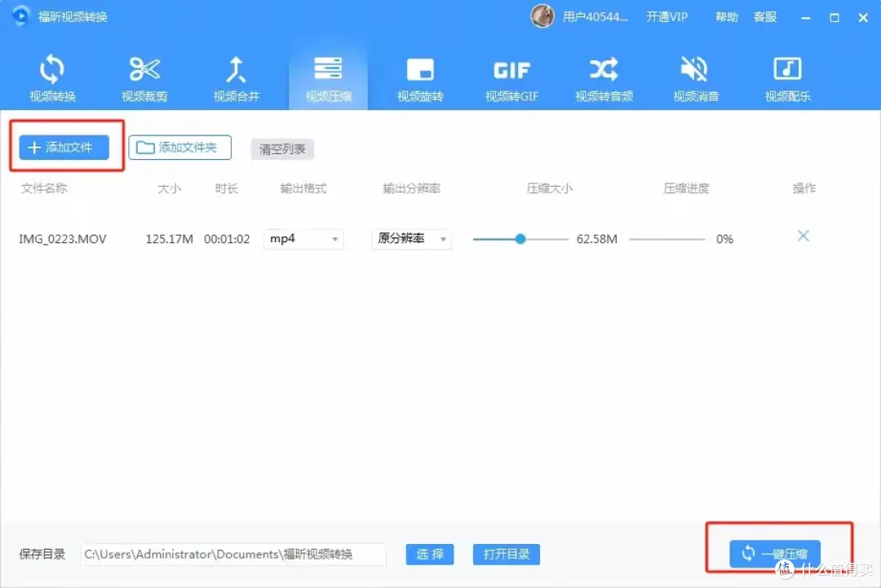Screen dimensions: 881x588
Task: Click the user avatar picture
Action: pyautogui.click(x=542, y=15)
